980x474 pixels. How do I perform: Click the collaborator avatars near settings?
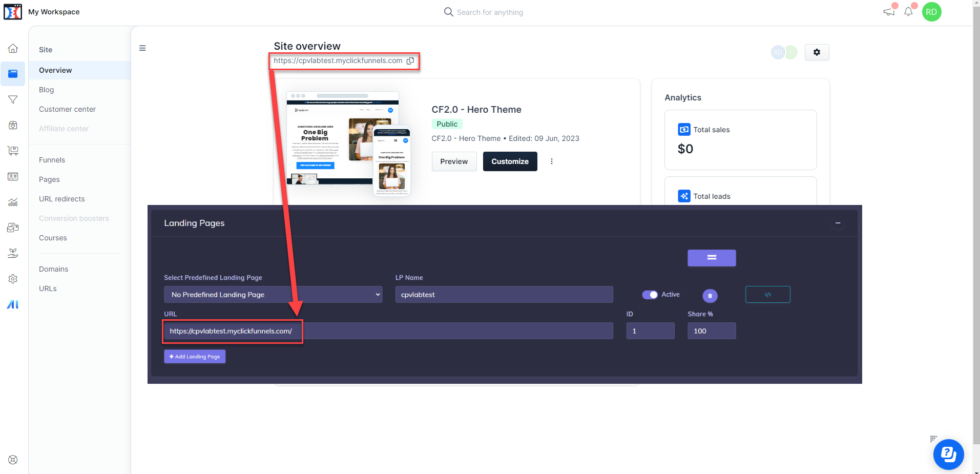point(784,52)
